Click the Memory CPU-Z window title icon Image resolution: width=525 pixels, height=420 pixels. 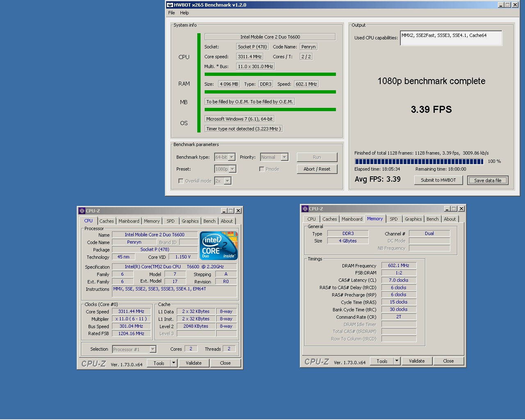pyautogui.click(x=305, y=209)
